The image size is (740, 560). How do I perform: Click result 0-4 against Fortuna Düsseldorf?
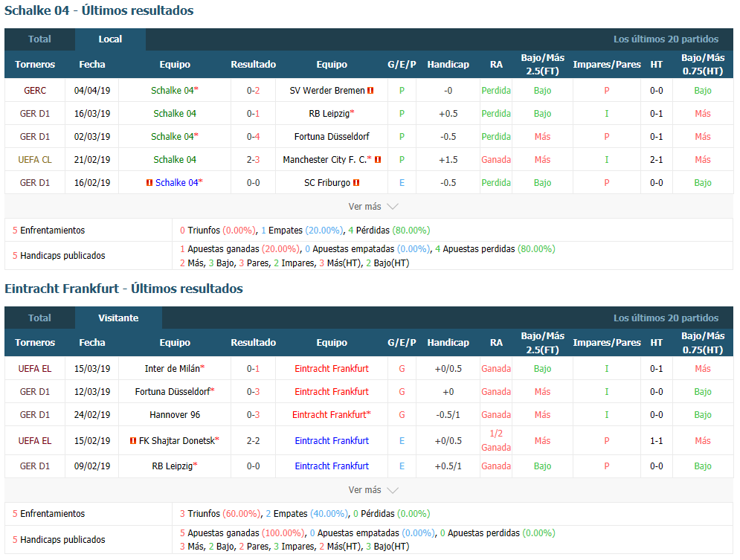pyautogui.click(x=254, y=137)
